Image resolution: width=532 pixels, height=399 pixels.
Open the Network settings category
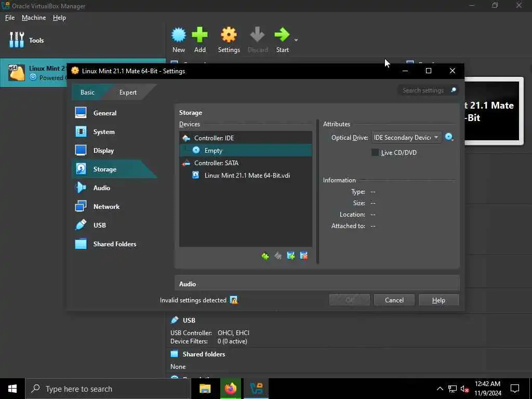[x=115, y=206]
